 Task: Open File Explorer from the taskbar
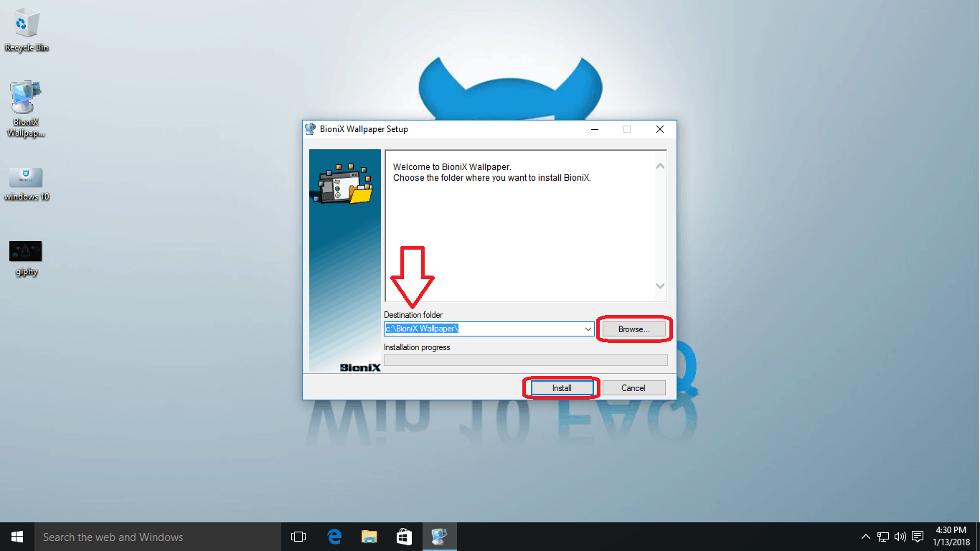[369, 537]
